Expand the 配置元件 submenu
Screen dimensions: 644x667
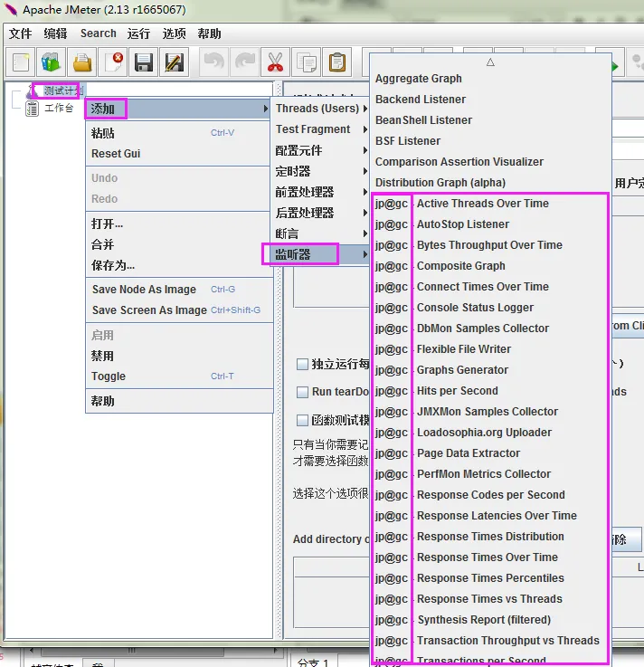[x=320, y=150]
